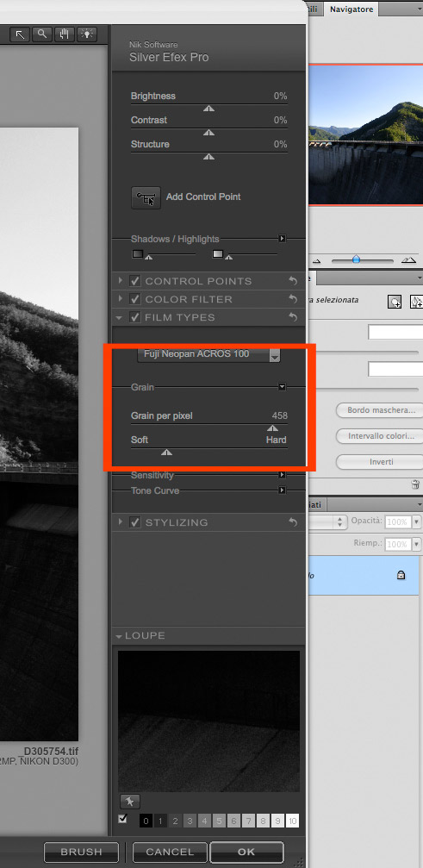Viewport: 423px width, 868px height.
Task: Toggle the Film Types checkbox
Action: (135, 318)
